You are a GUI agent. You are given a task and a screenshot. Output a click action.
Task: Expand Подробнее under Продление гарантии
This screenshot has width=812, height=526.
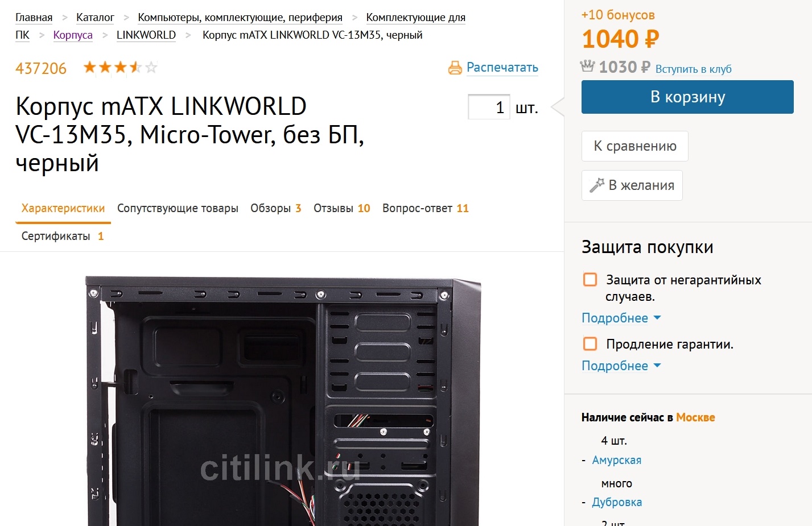point(621,366)
